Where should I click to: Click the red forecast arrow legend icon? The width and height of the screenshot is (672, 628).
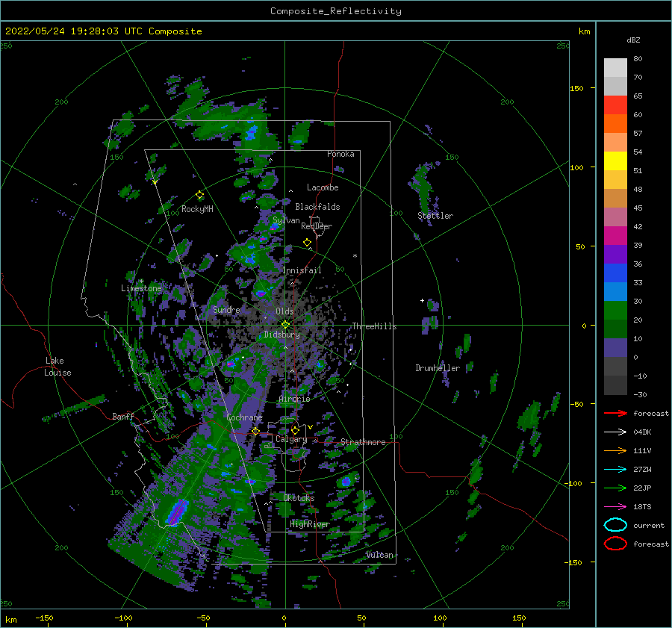[x=615, y=413]
